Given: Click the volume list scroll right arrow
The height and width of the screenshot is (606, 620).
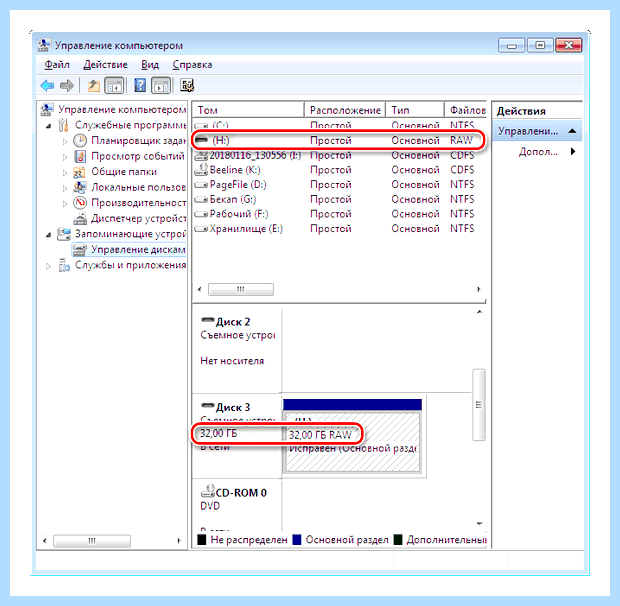Looking at the screenshot, I should coord(479,289).
